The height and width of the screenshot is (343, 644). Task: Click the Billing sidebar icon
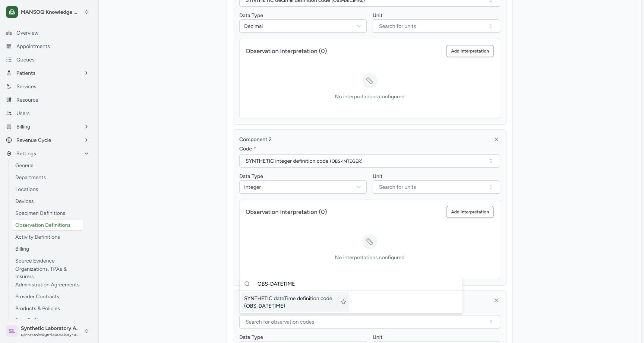coord(9,127)
